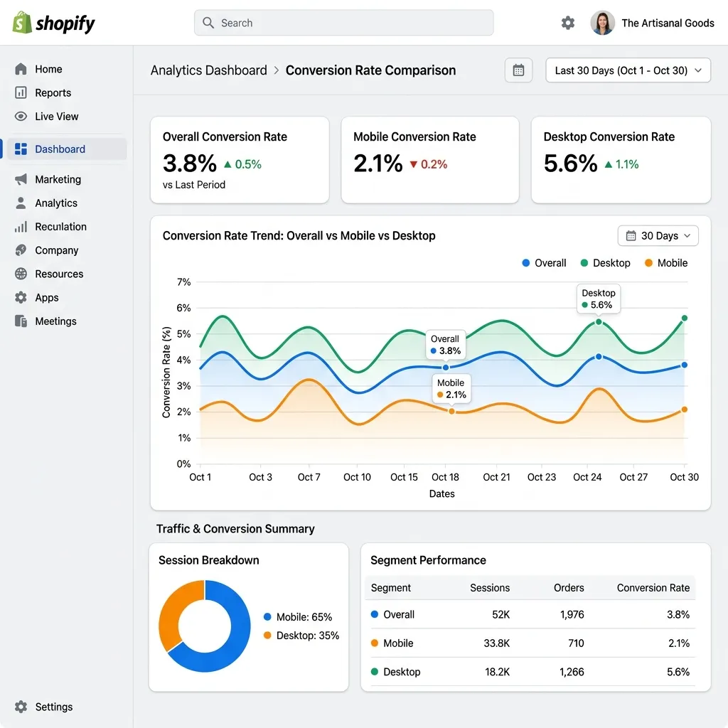Image resolution: width=728 pixels, height=728 pixels.
Task: Open the 30 Days chart dropdown
Action: [658, 235]
